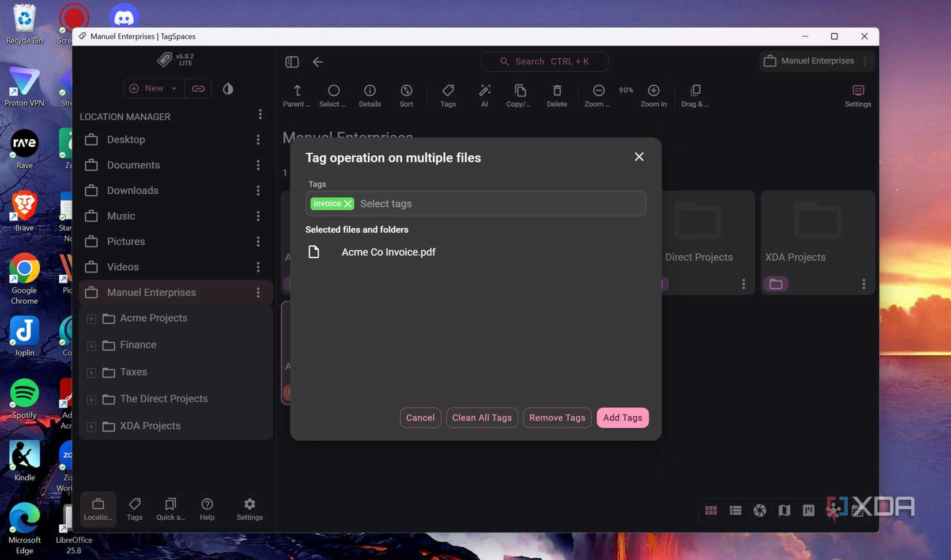Switch to the list perspective view
Image resolution: width=951 pixels, height=560 pixels.
click(x=735, y=510)
